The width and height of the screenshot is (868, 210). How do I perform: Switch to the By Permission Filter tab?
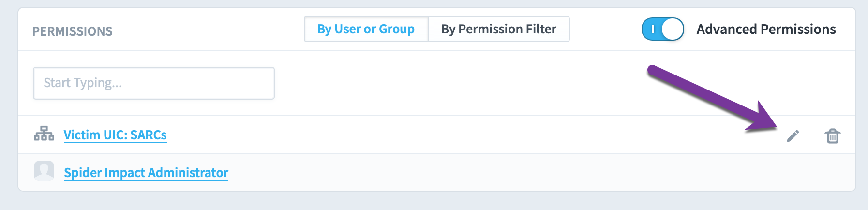499,29
